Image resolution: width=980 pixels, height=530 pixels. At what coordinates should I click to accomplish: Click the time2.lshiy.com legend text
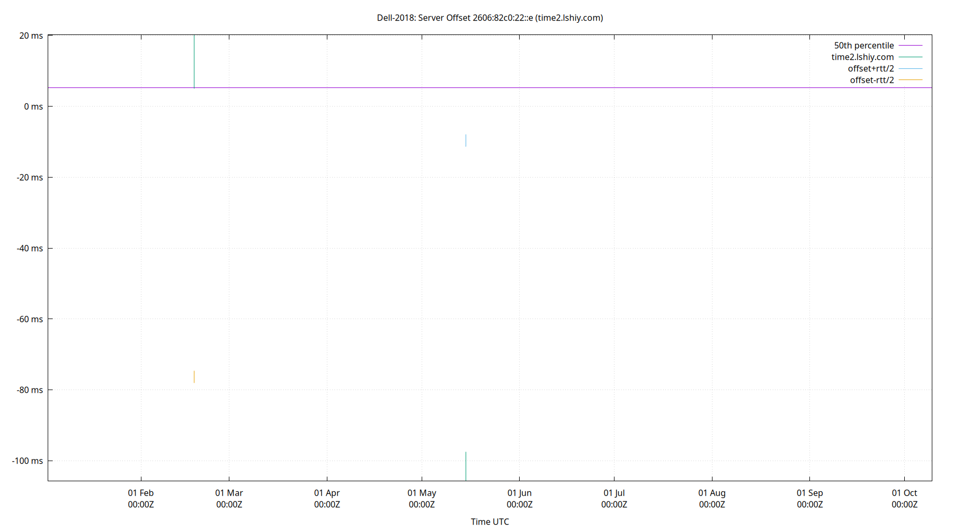coord(862,57)
